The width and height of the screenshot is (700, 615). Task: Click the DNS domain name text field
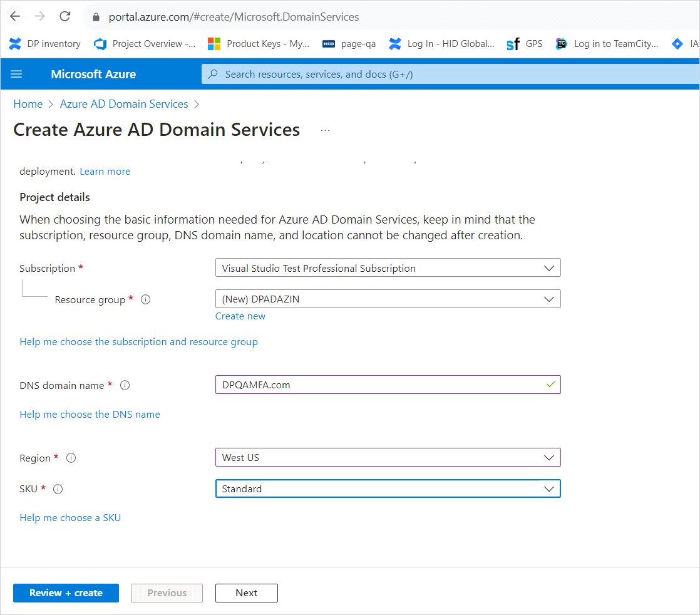[x=379, y=385]
